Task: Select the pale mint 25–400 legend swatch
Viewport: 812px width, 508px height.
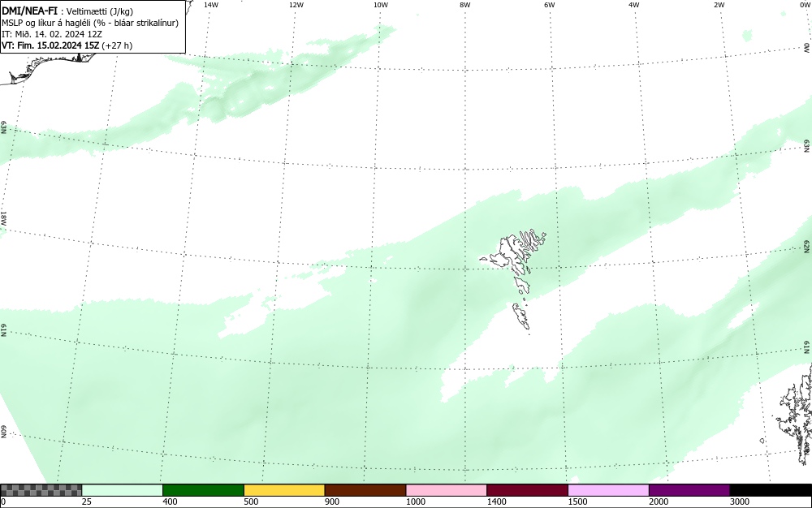Action: coord(123,490)
